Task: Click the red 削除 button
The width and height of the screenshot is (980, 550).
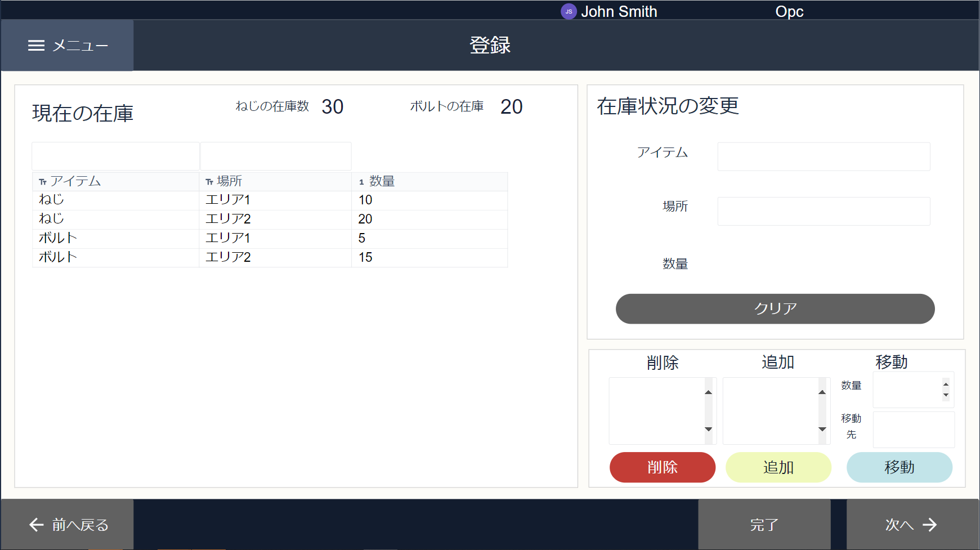Action: 663,467
